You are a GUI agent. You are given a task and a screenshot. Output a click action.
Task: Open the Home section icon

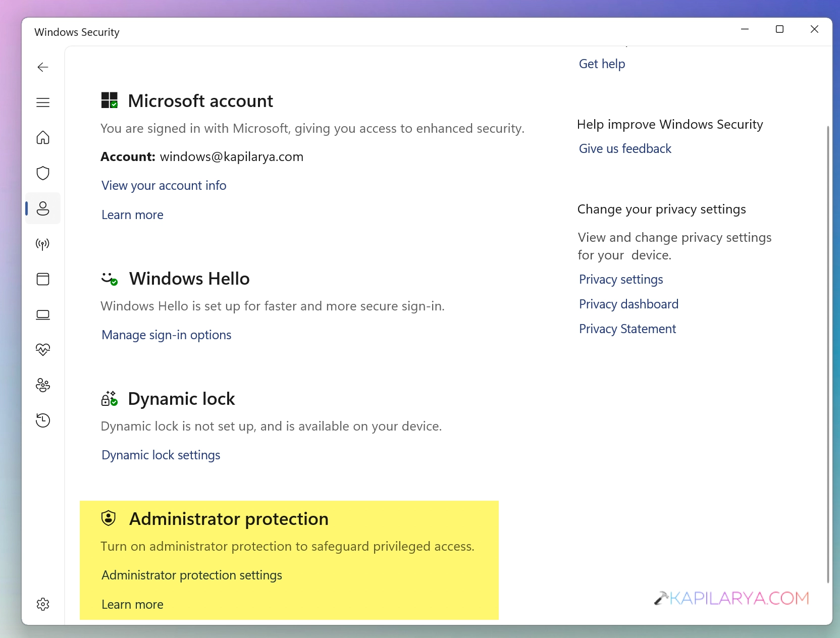click(43, 138)
